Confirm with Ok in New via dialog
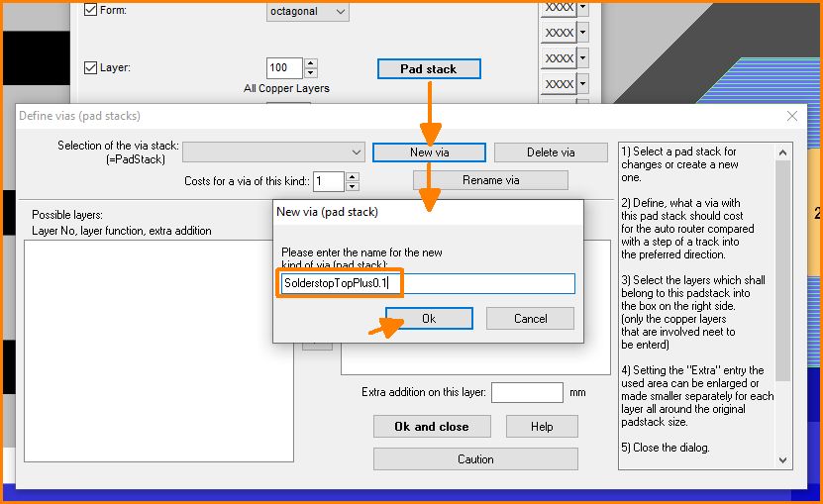Screen dimensions: 823x504 428,319
